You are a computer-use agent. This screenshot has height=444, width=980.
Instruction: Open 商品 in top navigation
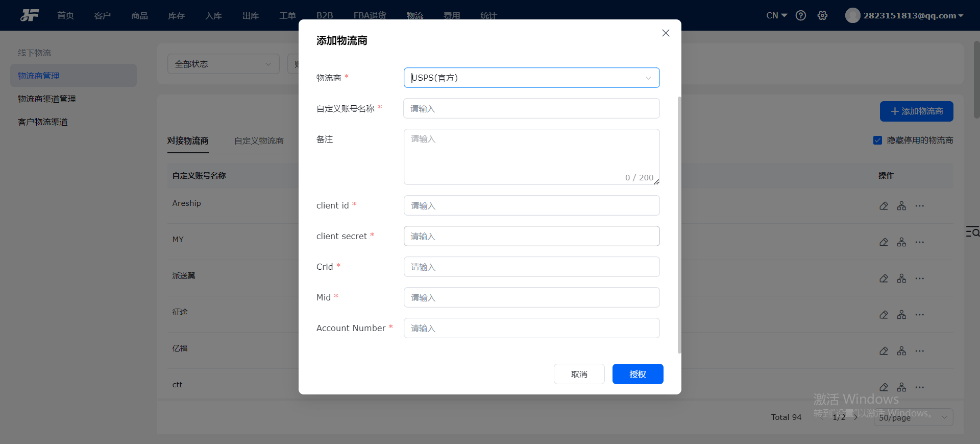(139, 15)
